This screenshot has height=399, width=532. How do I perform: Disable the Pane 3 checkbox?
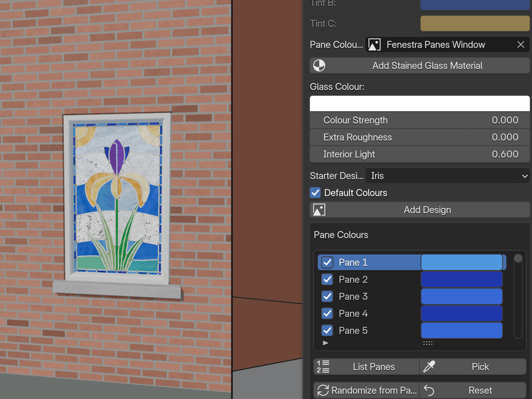(327, 296)
